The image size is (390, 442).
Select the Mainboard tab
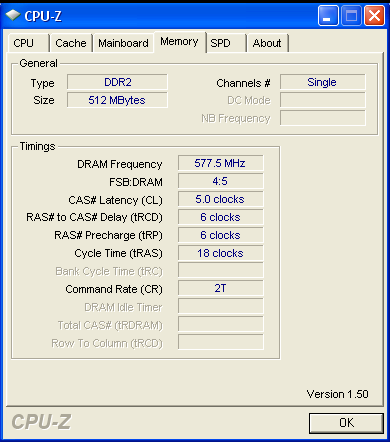pyautogui.click(x=123, y=43)
